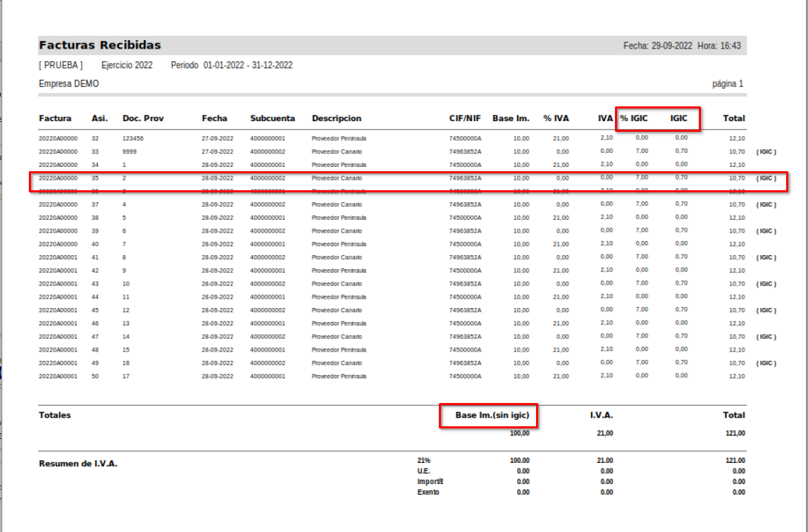Screen dimensions: 808x532
Task: Click Asi. number 50 in last row
Action: point(95,376)
